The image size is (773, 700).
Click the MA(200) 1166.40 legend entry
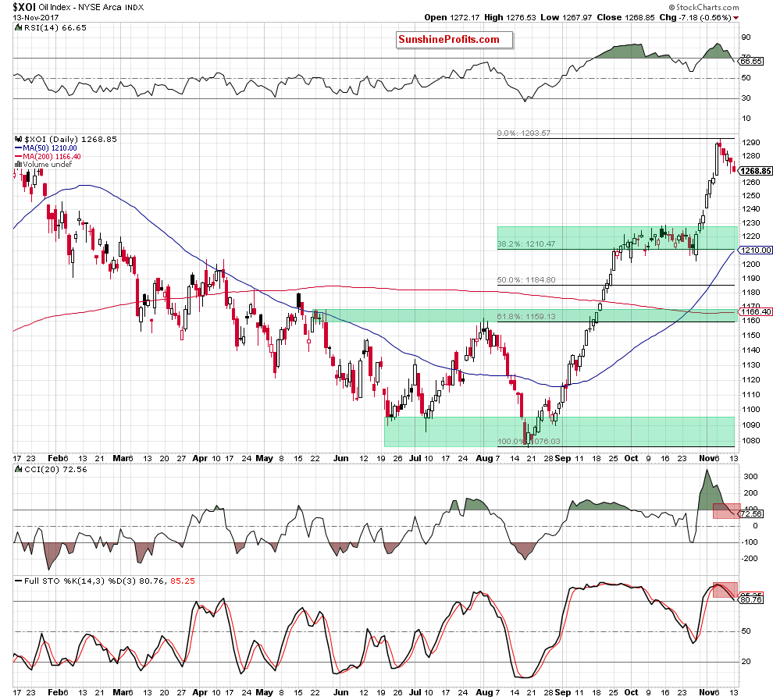(48, 156)
